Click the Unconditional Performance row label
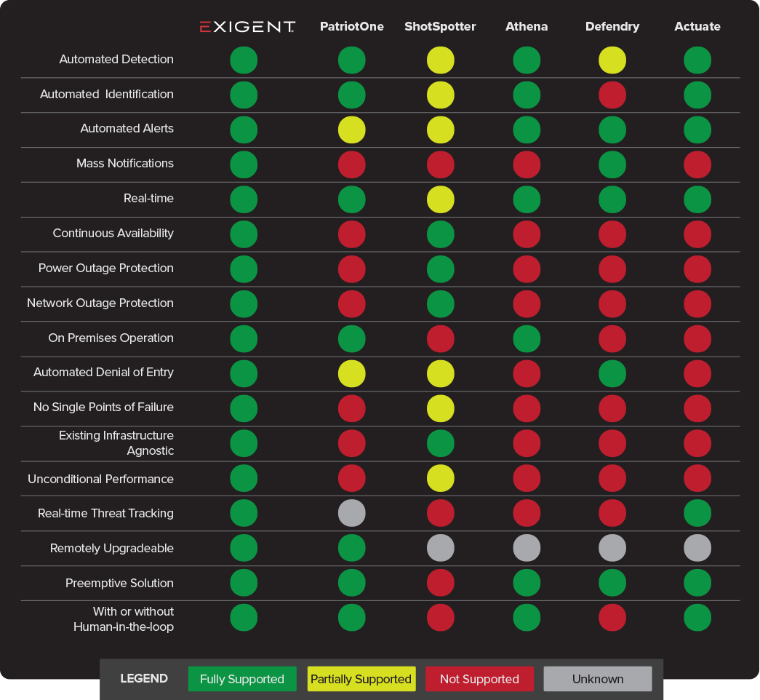Image resolution: width=760 pixels, height=700 pixels. (x=101, y=480)
